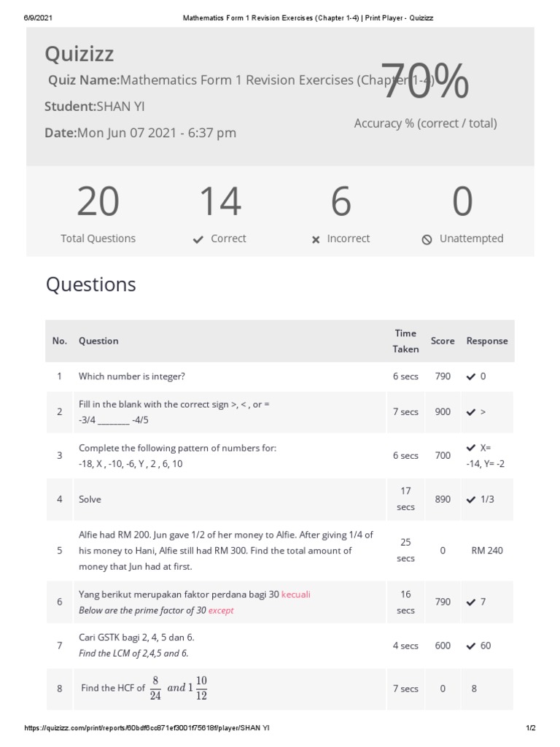Click the 'Response' column header
560x747 pixels.
tap(487, 341)
